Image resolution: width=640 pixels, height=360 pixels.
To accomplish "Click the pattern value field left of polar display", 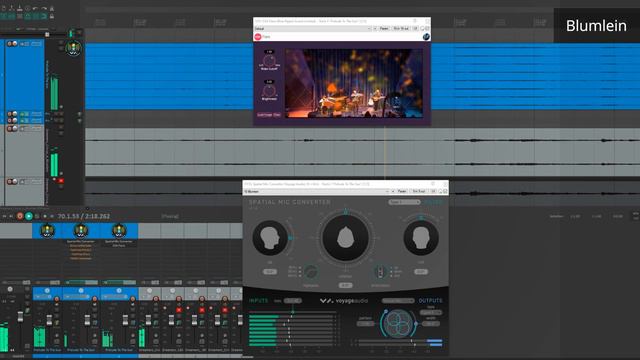I will click(365, 324).
